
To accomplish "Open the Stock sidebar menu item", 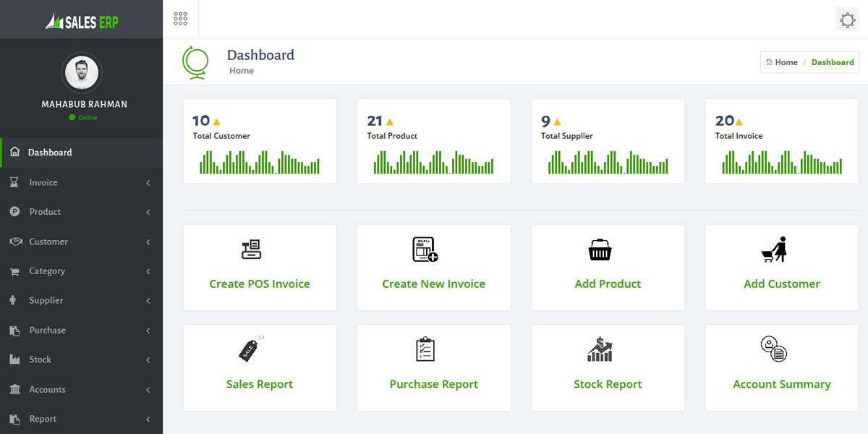I will click(41, 359).
